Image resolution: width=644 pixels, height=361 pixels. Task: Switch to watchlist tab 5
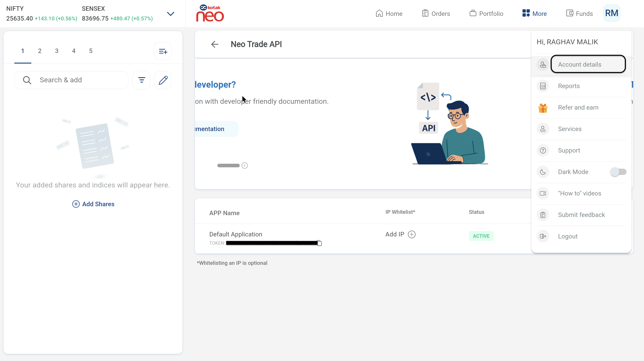coord(91,51)
